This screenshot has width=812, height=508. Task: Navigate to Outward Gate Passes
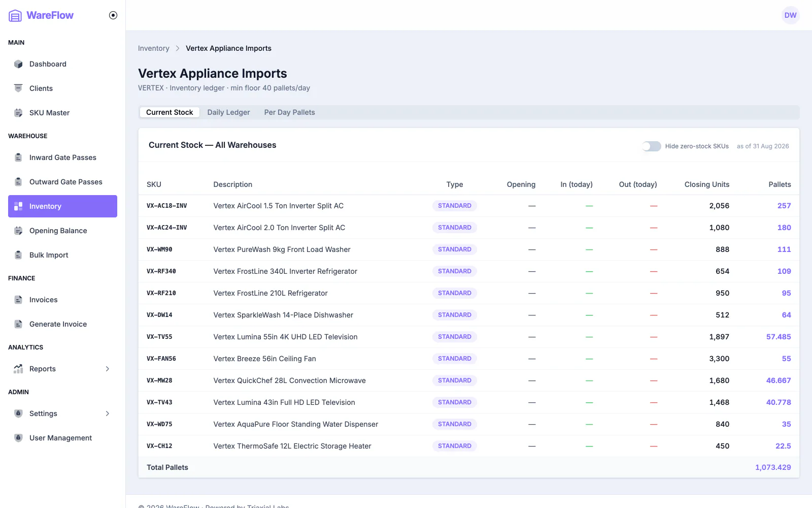click(x=62, y=182)
